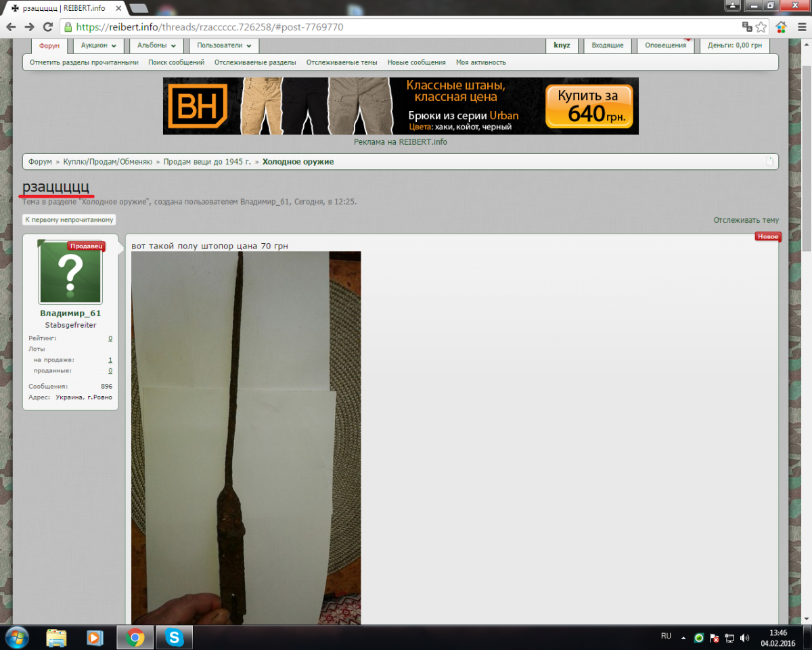Open a new browser tab
Image resolution: width=812 pixels, height=650 pixels.
(138, 7)
